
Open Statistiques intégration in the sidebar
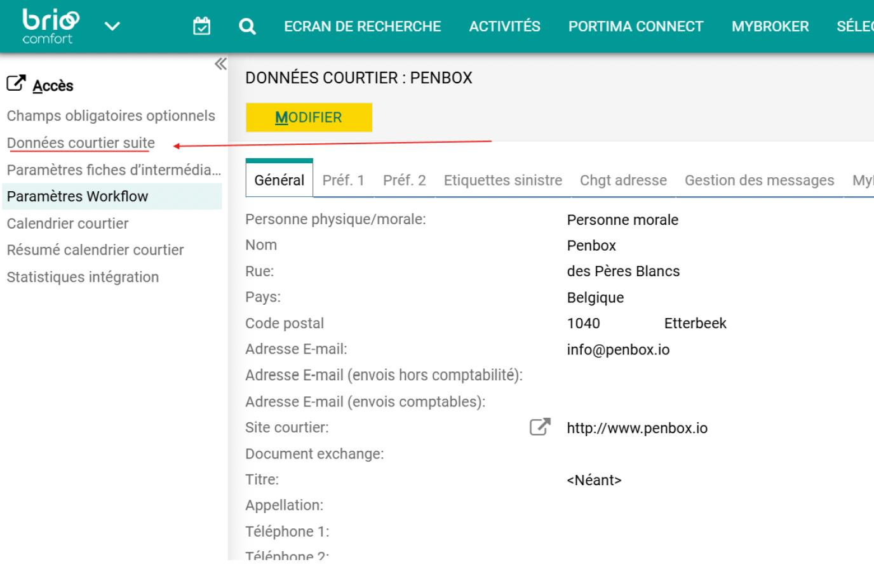(x=83, y=277)
